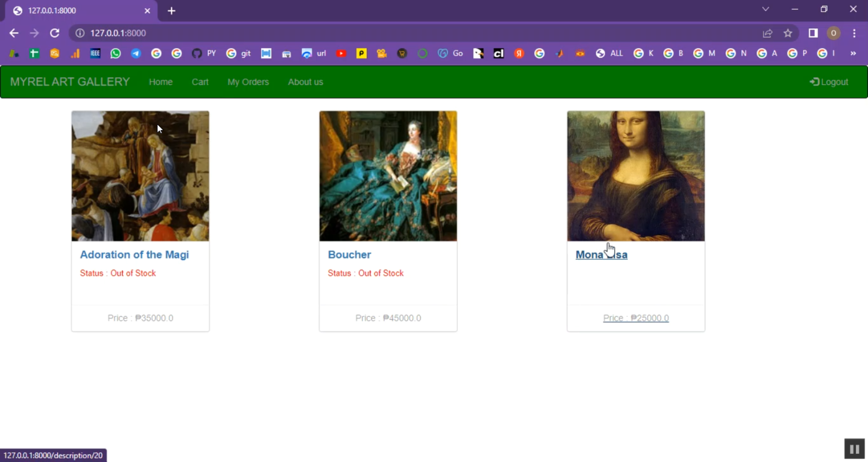Bookmark this page with star icon

click(x=788, y=34)
